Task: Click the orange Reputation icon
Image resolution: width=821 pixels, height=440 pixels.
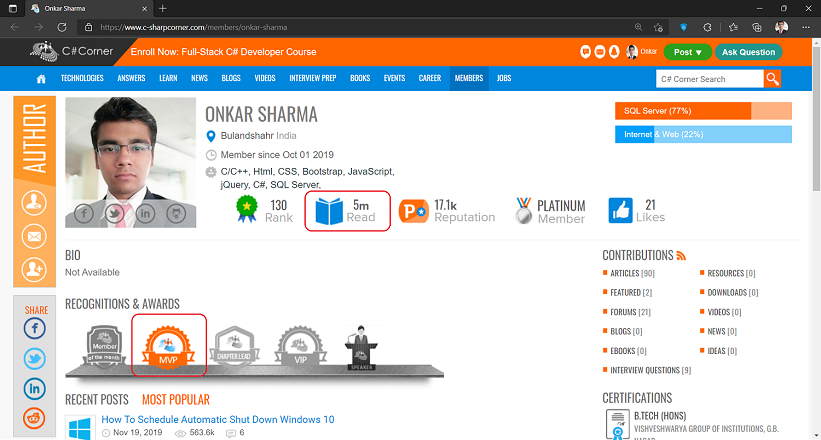Action: coord(414,211)
